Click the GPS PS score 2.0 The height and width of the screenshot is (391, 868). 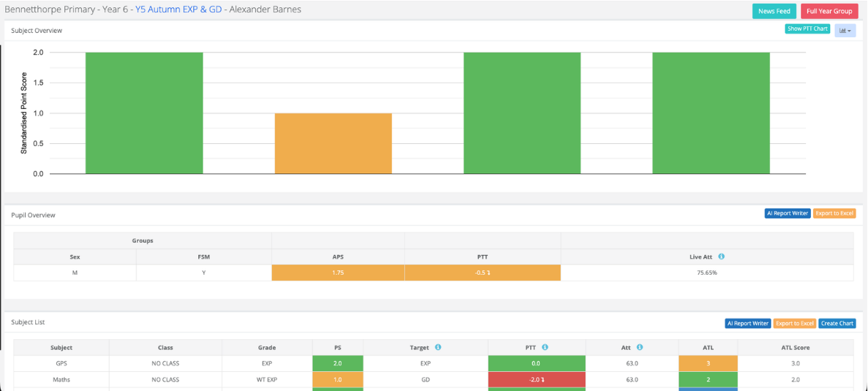(338, 363)
